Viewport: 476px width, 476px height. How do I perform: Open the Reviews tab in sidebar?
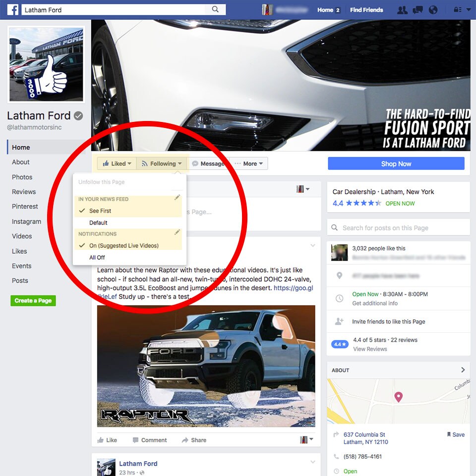click(x=24, y=192)
